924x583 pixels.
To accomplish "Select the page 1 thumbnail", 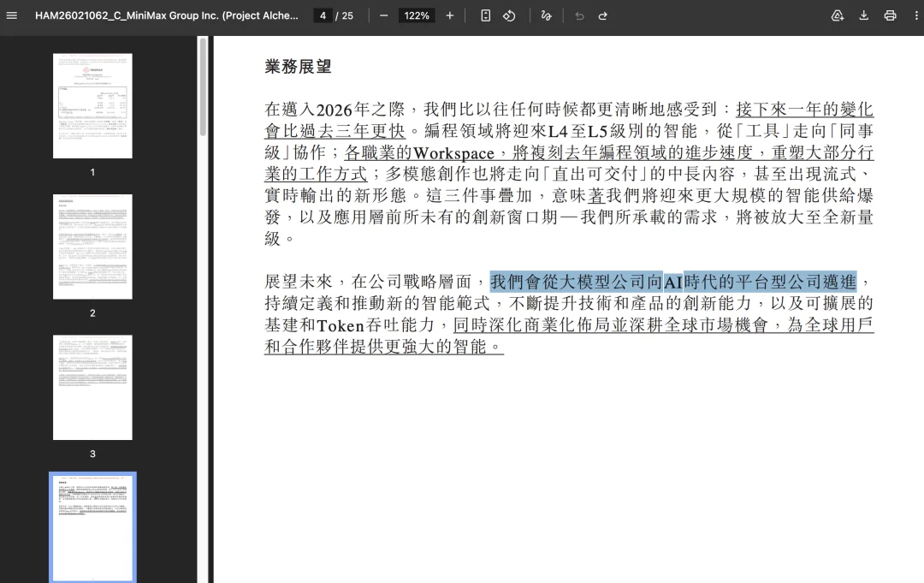I will (92, 104).
